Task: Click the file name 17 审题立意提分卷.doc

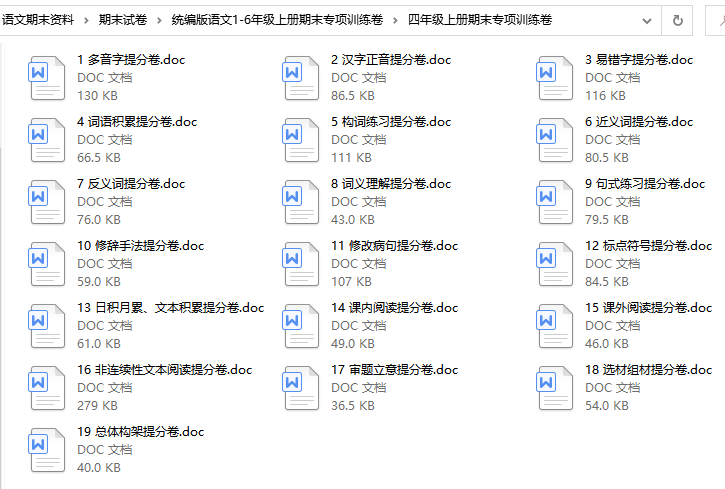Action: coord(394,369)
